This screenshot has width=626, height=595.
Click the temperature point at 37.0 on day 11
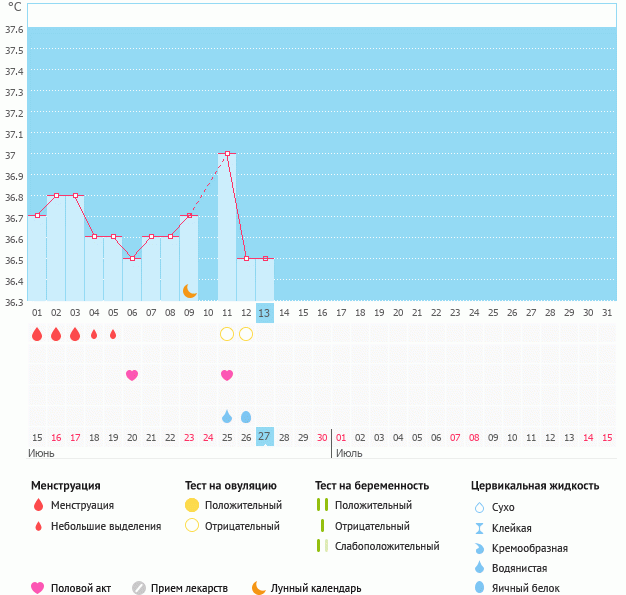click(227, 154)
